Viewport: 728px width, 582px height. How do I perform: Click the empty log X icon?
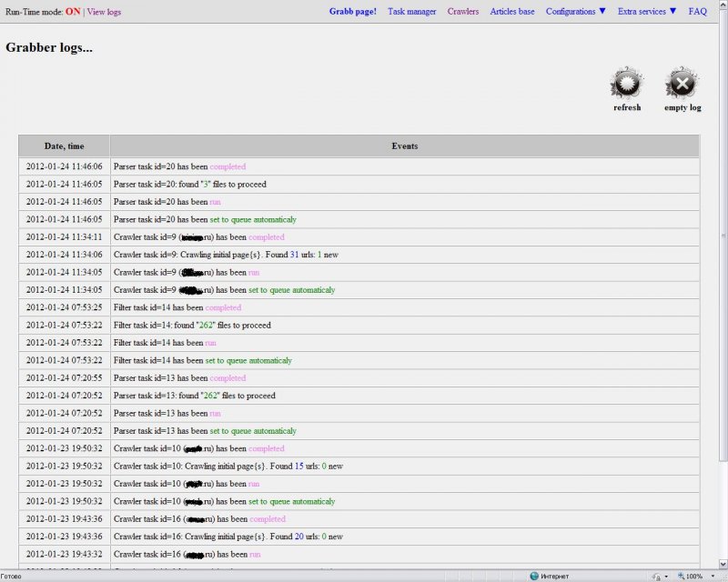click(x=682, y=84)
